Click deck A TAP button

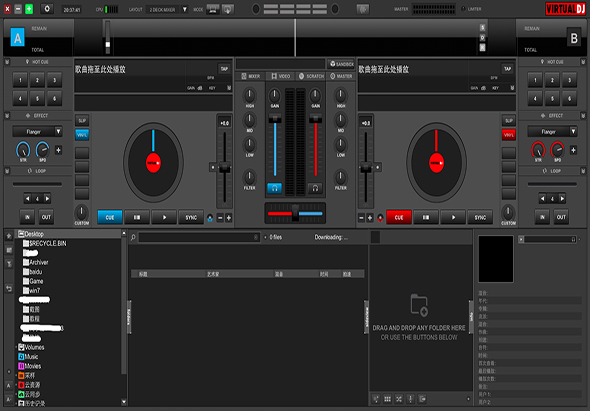click(224, 68)
